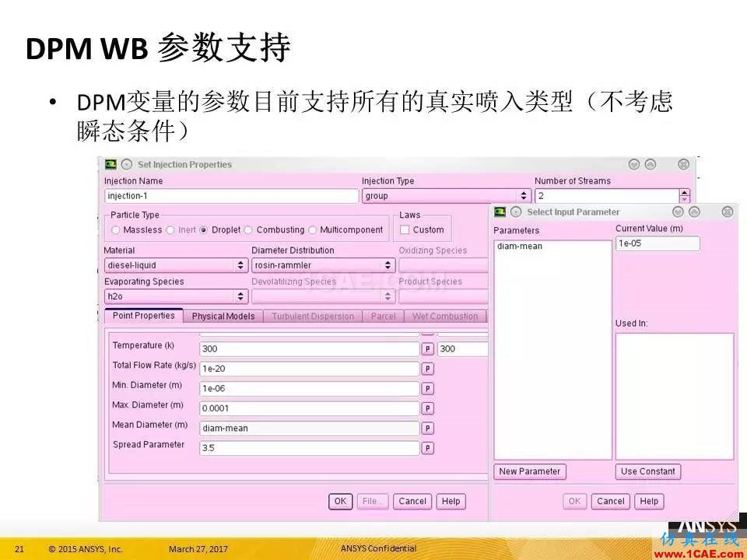Click the Mean Diameter field showing diam-mean
Viewport: 747px width, 560px height.
309,428
